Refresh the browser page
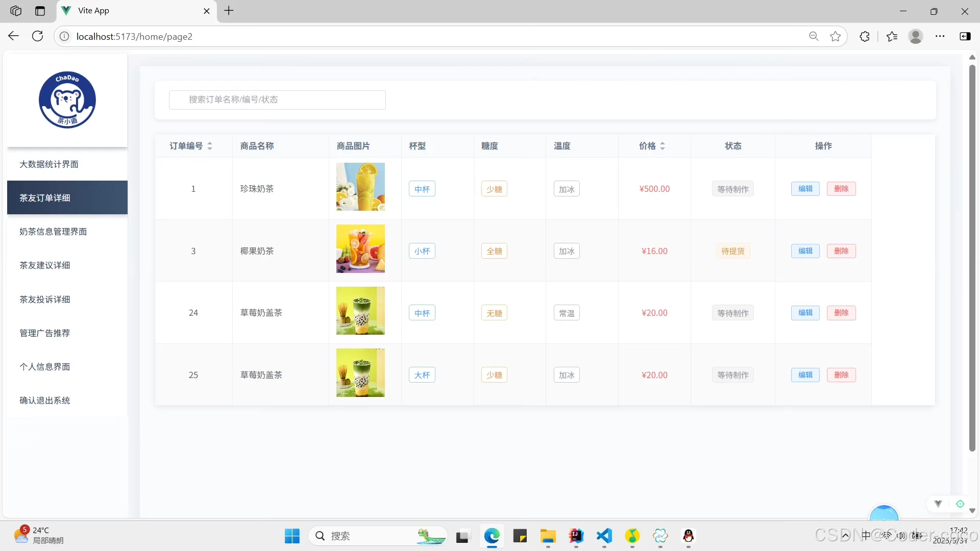The height and width of the screenshot is (551, 980). click(x=37, y=36)
